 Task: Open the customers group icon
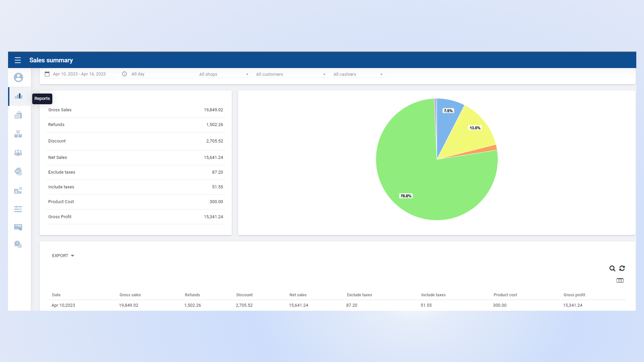click(x=18, y=153)
